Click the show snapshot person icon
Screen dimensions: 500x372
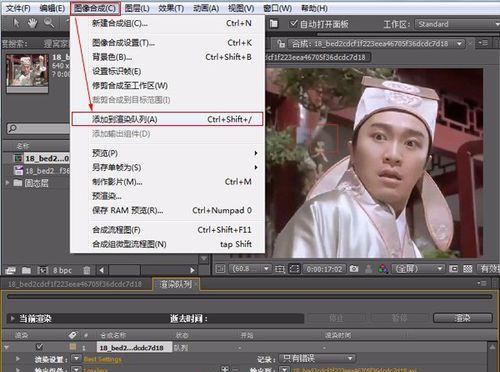pos(368,269)
